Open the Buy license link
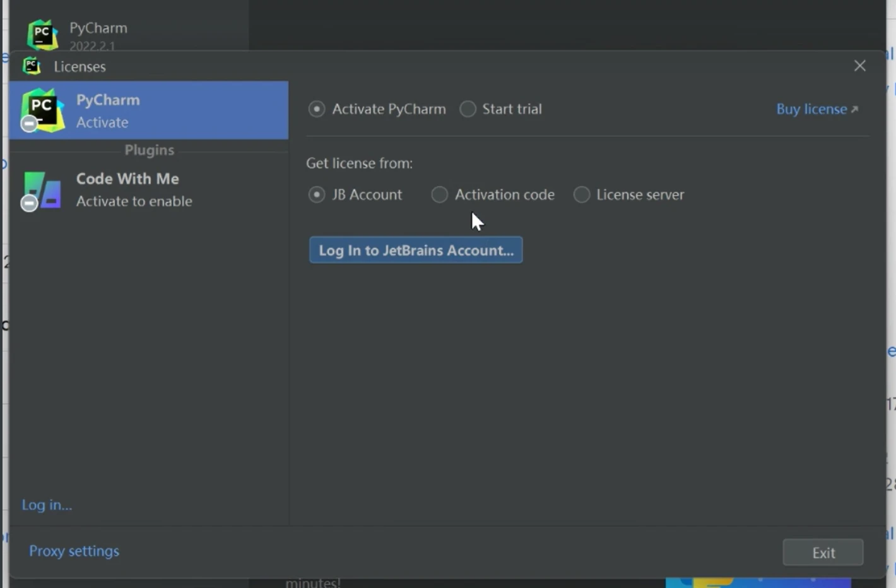The width and height of the screenshot is (896, 588). [817, 109]
